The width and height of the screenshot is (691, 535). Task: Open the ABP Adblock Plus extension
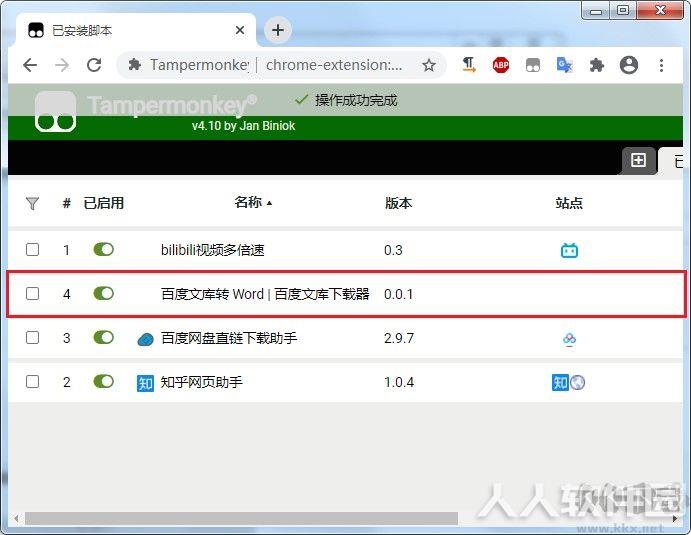click(x=501, y=65)
